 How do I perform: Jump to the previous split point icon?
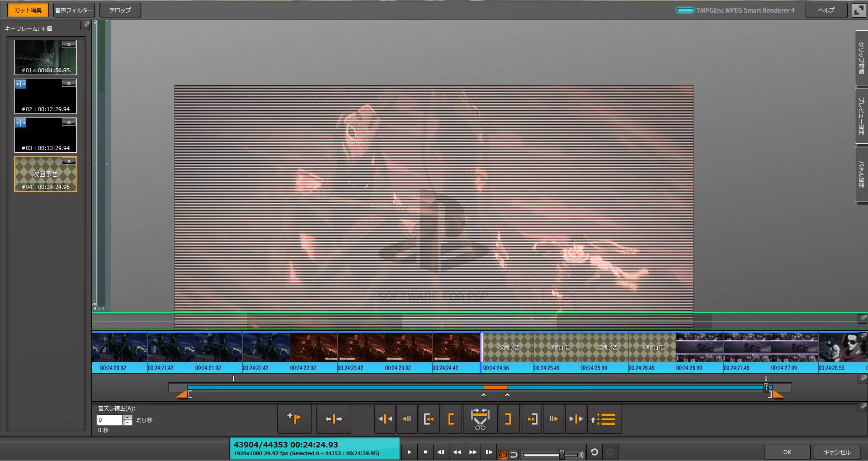(385, 419)
